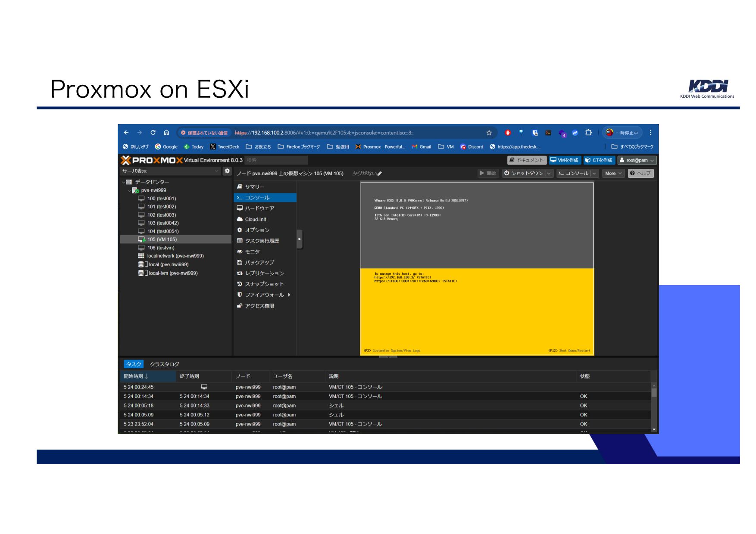Open the Gmail bookmark
Screen dimensions: 756x534
tap(422, 147)
